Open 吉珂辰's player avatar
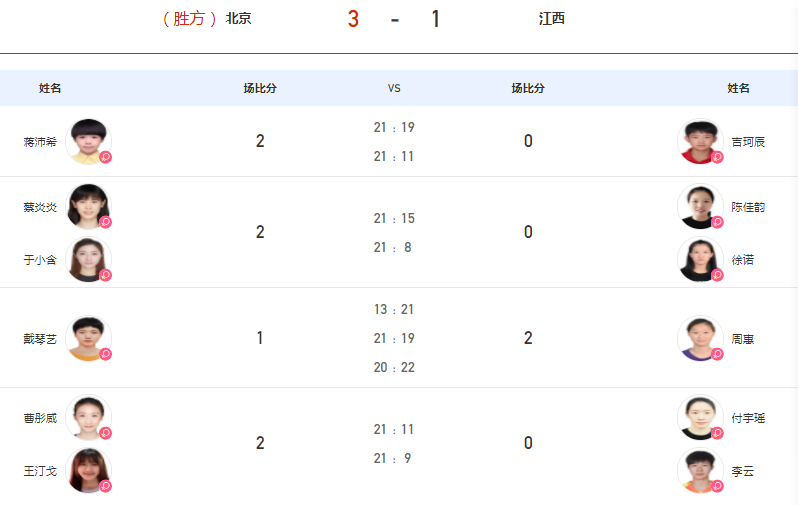The width and height of the screenshot is (798, 505). coord(700,142)
